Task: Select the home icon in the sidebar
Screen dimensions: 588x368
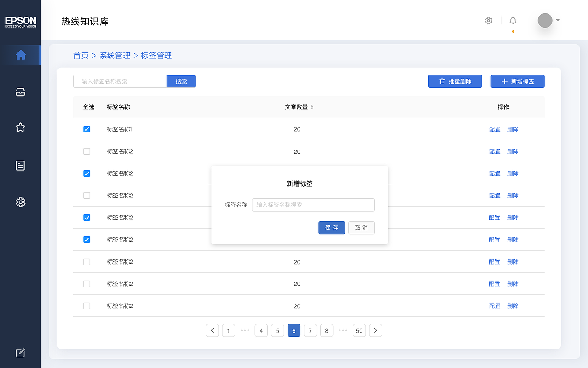Action: pos(20,55)
